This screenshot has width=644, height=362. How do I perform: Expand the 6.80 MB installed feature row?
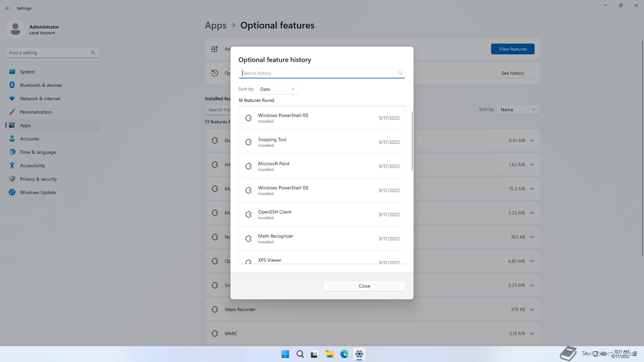(x=532, y=261)
